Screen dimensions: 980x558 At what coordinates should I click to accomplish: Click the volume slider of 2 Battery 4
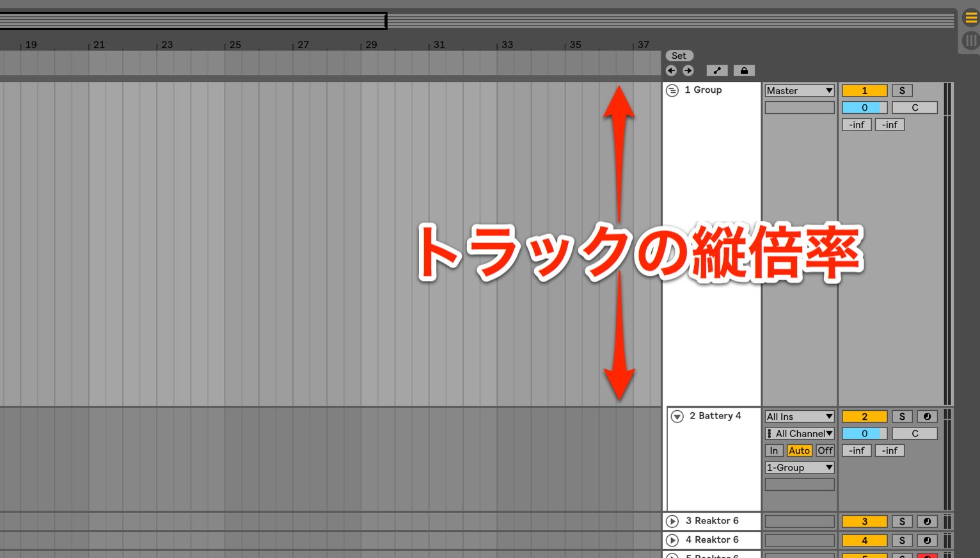tap(865, 434)
